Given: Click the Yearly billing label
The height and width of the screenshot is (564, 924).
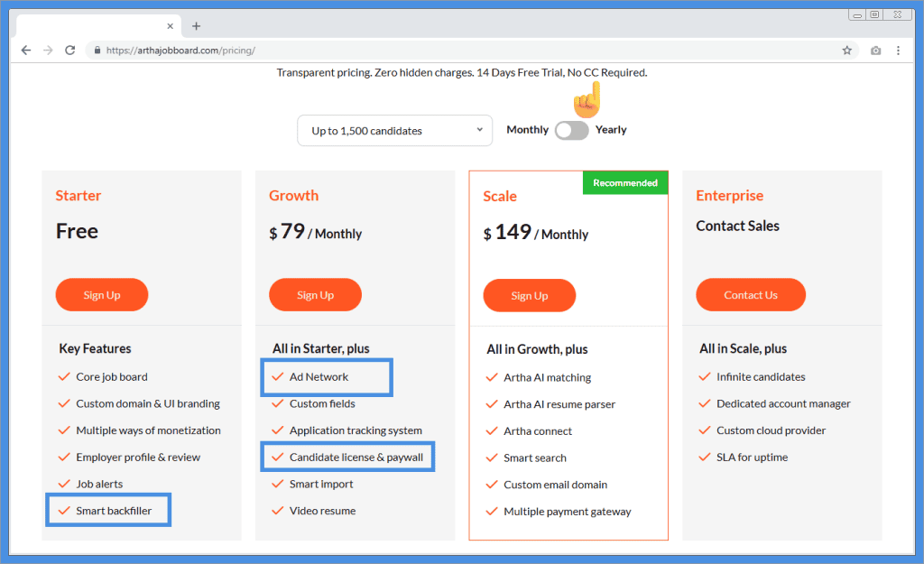Looking at the screenshot, I should click(x=611, y=130).
